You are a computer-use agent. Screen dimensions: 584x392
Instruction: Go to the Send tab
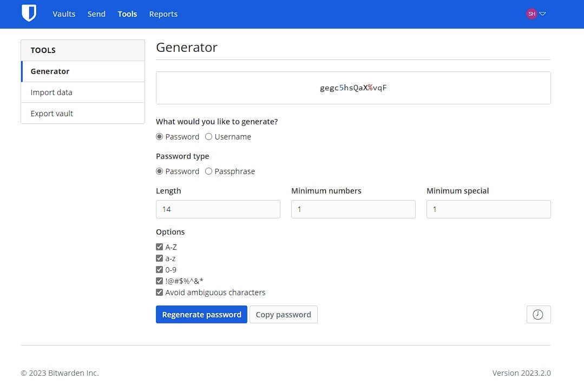96,14
